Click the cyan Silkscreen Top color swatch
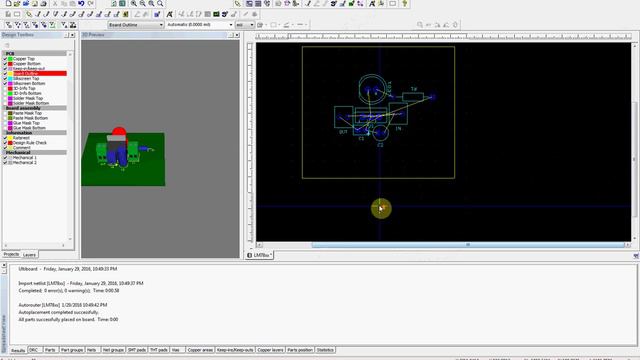640x360 pixels. coord(11,78)
